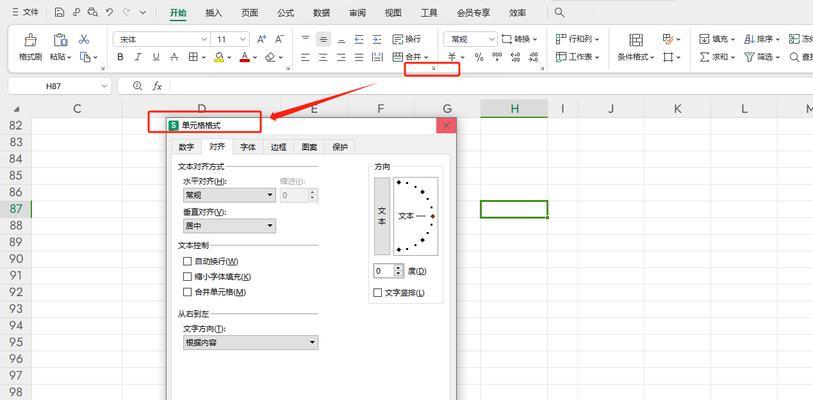Open the 垂直对齐 dropdown showing 居中
The height and width of the screenshot is (400, 813).
coord(230,226)
